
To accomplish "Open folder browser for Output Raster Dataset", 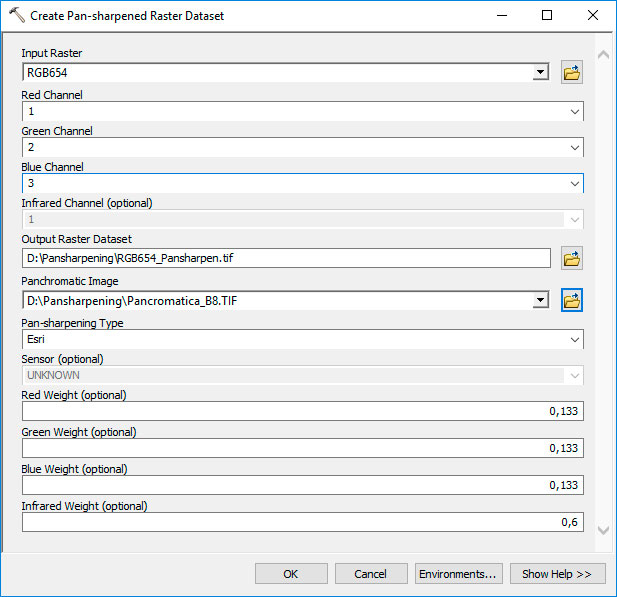I will click(x=571, y=258).
